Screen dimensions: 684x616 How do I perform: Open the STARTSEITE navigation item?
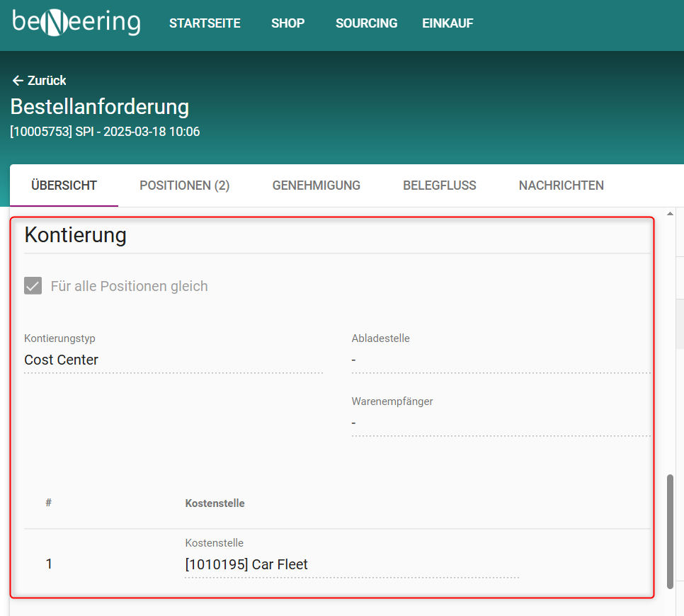click(x=205, y=23)
